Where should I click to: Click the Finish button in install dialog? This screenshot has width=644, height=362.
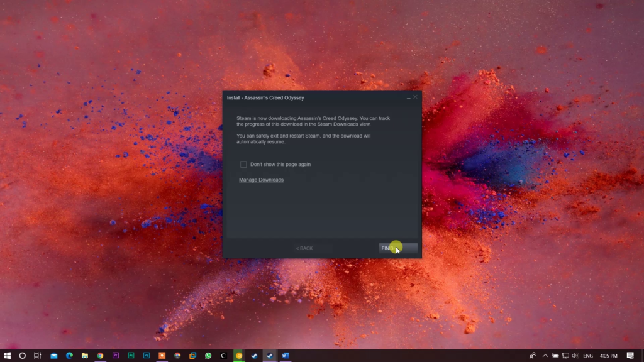coord(398,248)
